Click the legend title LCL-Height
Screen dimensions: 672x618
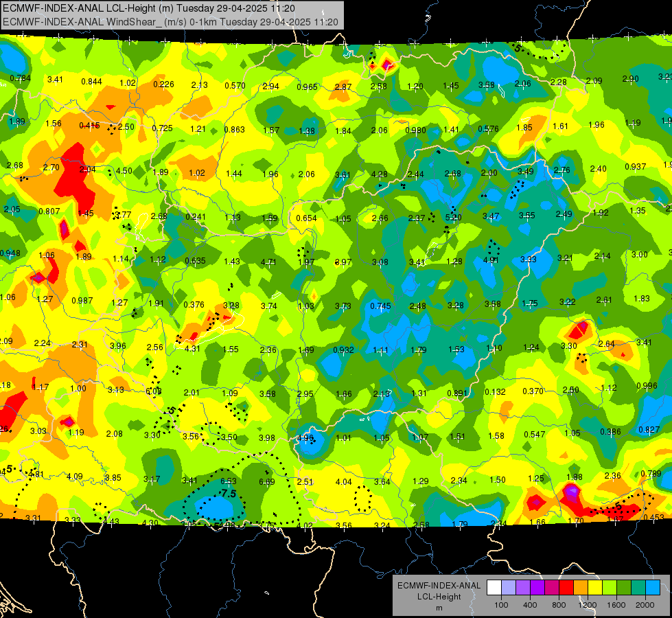[x=439, y=597]
